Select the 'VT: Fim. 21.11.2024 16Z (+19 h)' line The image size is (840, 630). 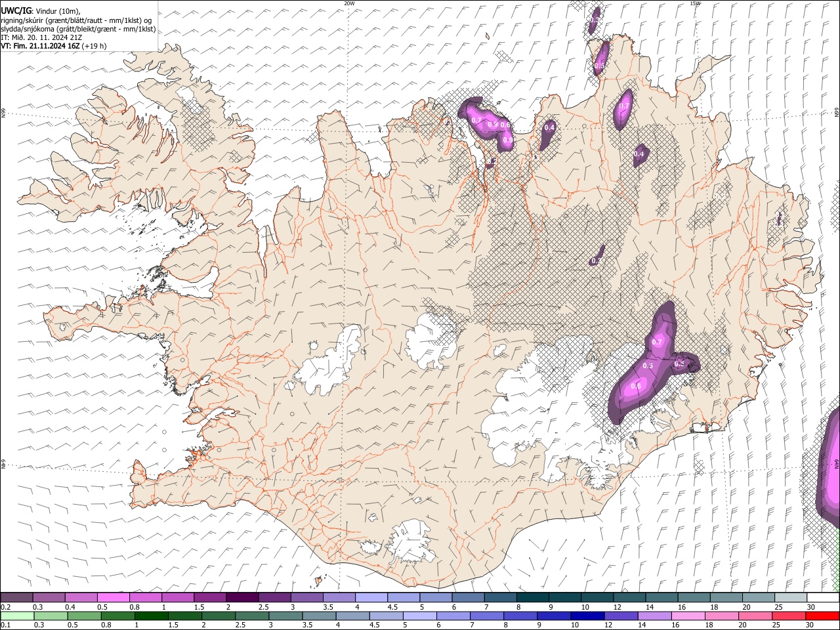(x=54, y=46)
